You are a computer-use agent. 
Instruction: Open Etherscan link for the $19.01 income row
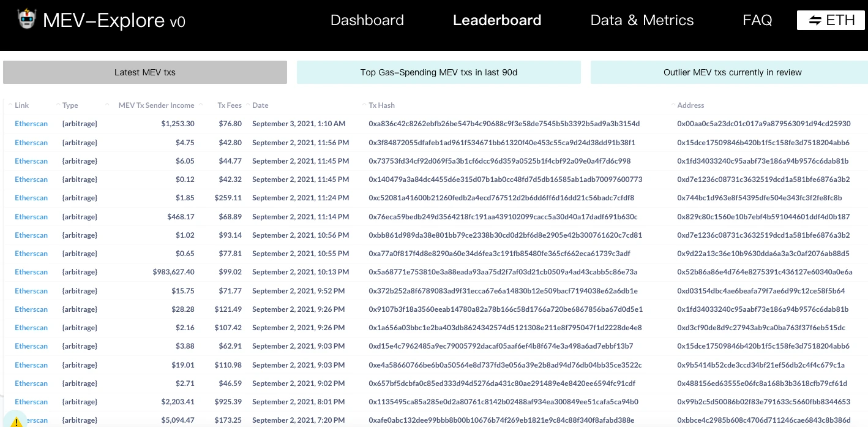[x=31, y=365]
